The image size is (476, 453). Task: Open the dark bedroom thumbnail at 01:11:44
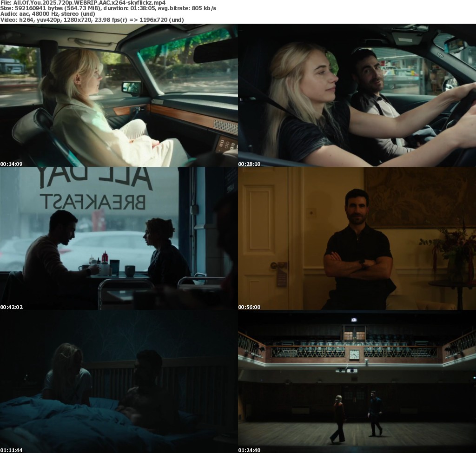[119, 382]
